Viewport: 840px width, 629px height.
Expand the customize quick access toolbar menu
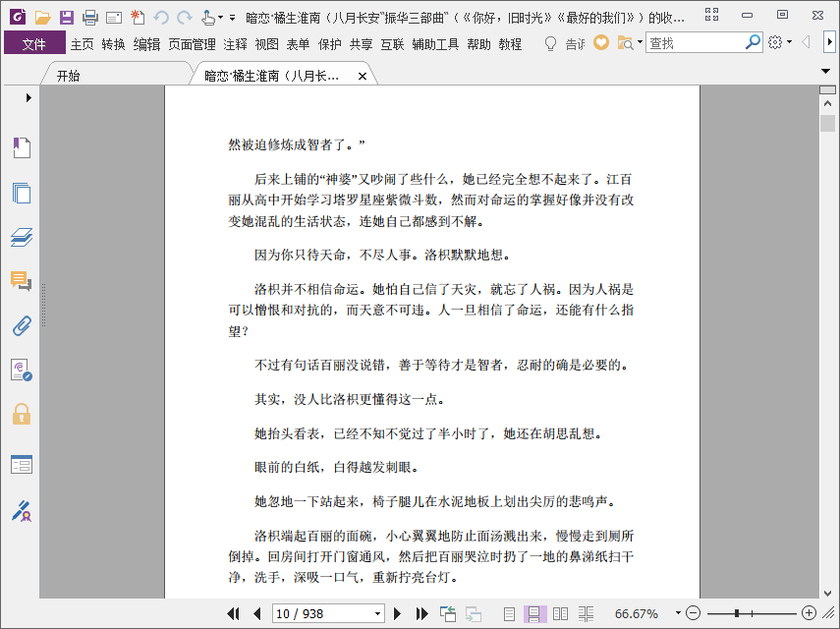coord(233,18)
